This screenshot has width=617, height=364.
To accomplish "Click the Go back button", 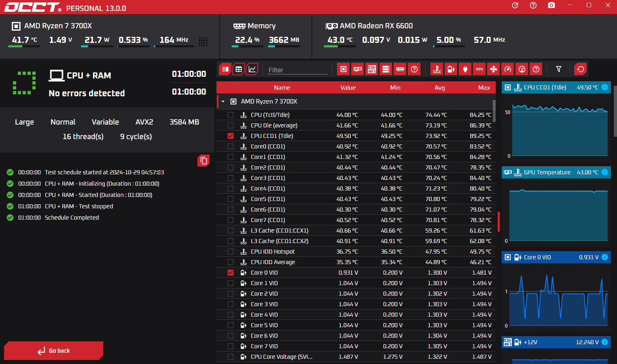I will coord(53,351).
